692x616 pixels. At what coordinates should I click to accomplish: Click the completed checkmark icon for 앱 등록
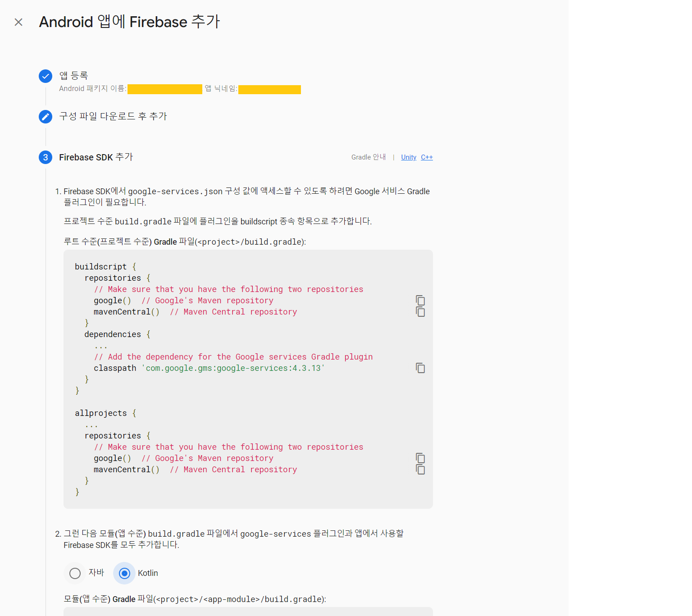pyautogui.click(x=46, y=76)
